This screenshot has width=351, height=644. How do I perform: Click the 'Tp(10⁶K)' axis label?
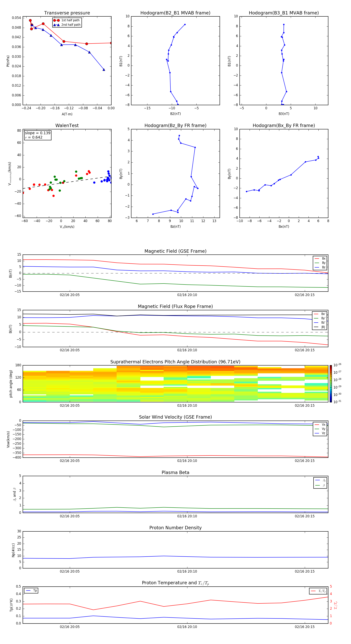coord(11,605)
